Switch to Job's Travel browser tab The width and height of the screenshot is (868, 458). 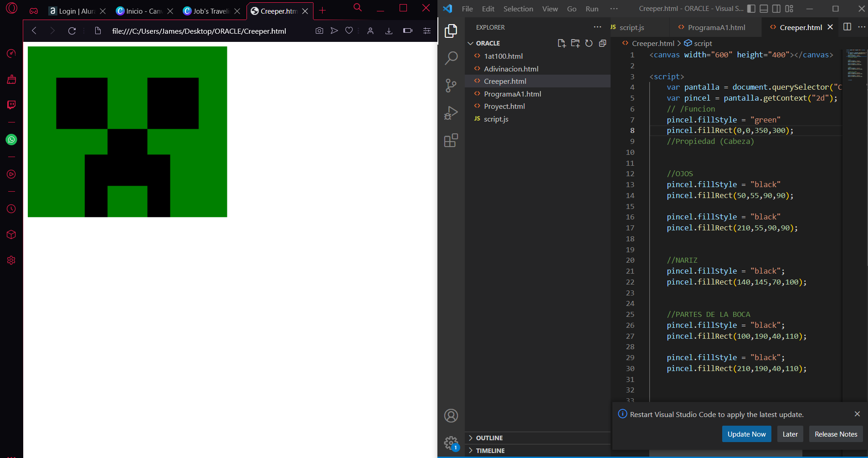[211, 11]
